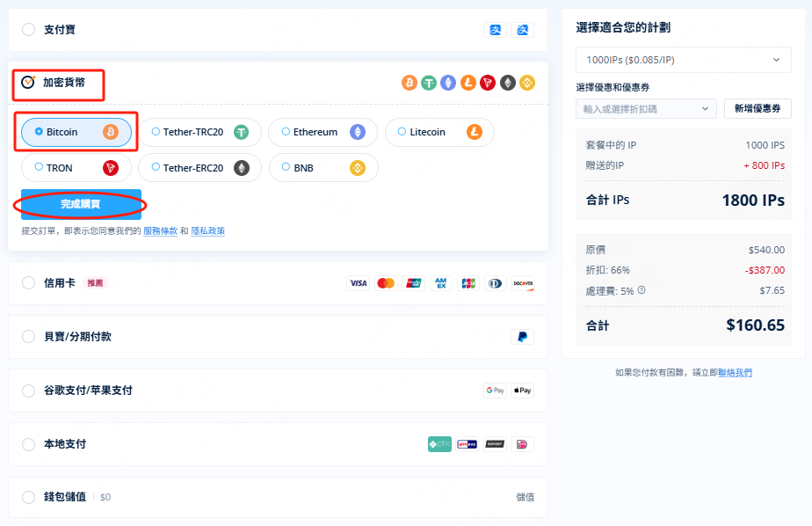
Task: Click the Mastercard icon
Action: pos(385,283)
